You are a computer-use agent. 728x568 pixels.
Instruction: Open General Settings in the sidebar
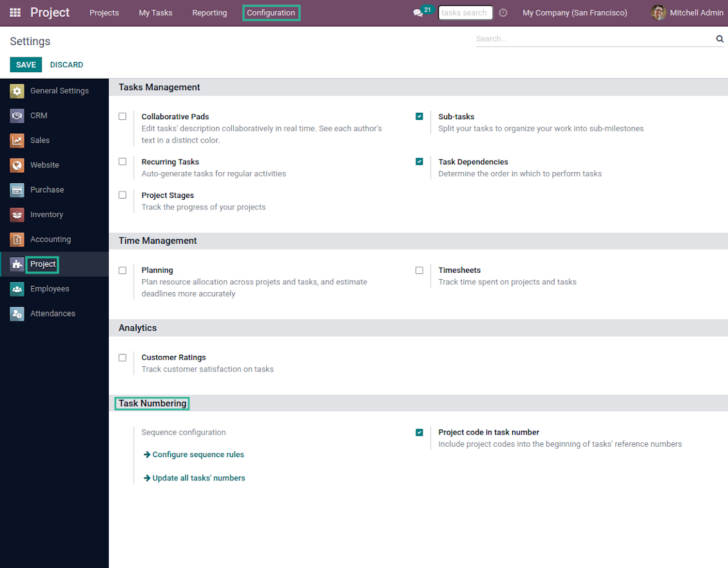pos(54,91)
